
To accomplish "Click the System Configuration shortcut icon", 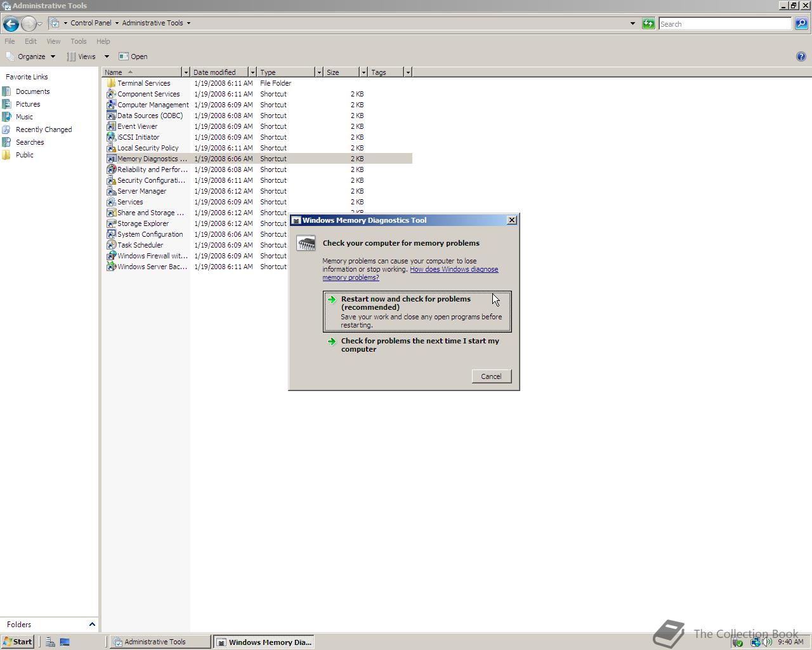I will (x=111, y=234).
